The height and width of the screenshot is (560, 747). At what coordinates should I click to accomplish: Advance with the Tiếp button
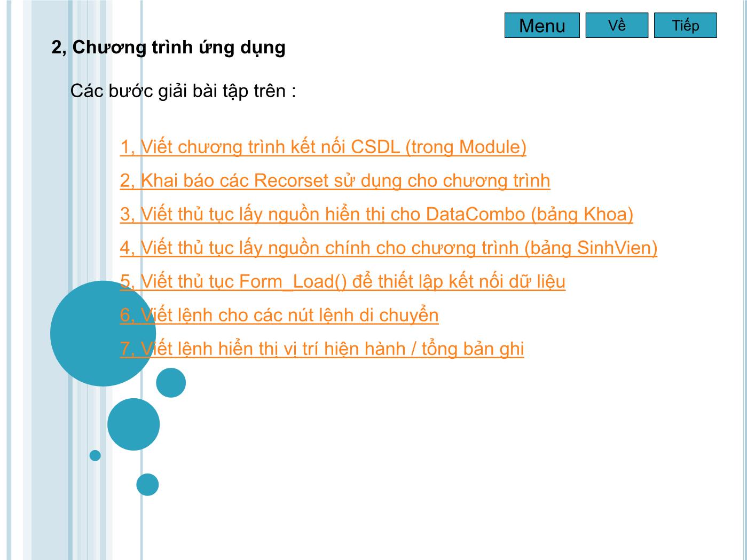point(686,26)
